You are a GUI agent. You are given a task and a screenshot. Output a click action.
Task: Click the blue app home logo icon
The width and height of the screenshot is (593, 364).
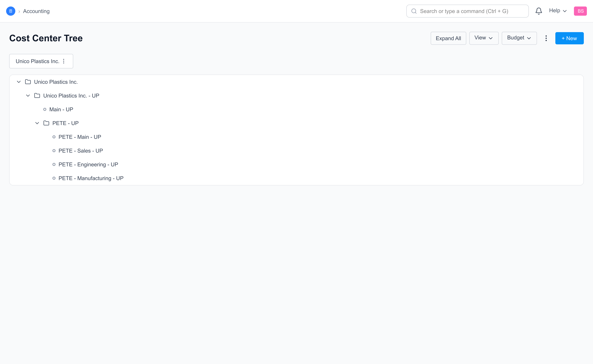coord(11,11)
